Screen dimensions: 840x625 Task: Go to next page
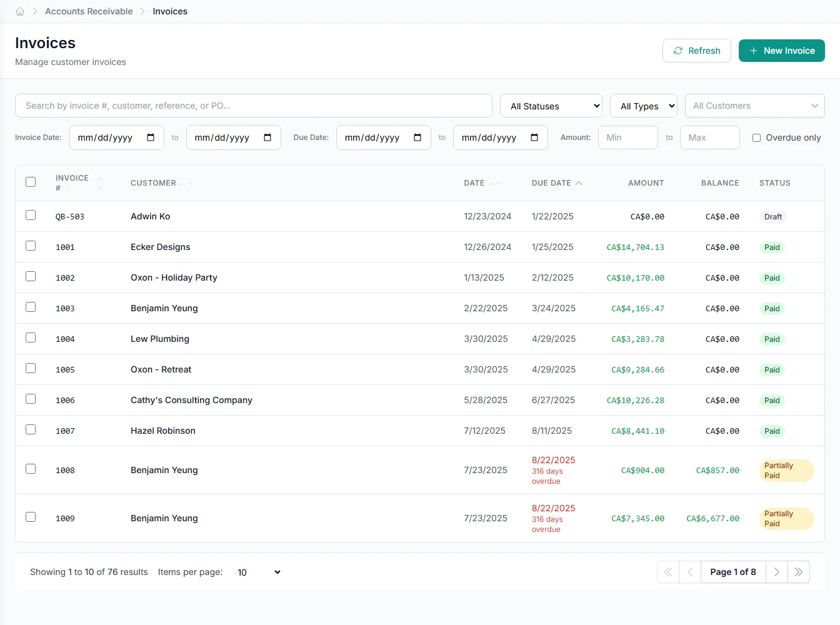coord(776,572)
